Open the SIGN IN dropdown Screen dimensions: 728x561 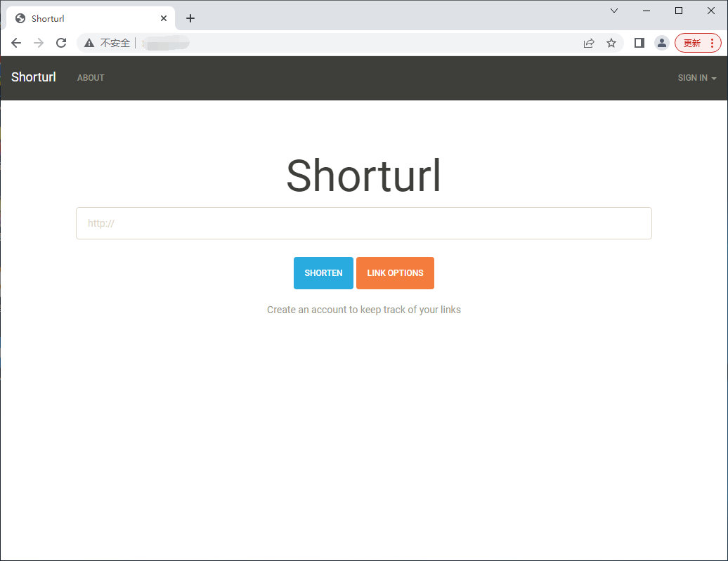[696, 78]
